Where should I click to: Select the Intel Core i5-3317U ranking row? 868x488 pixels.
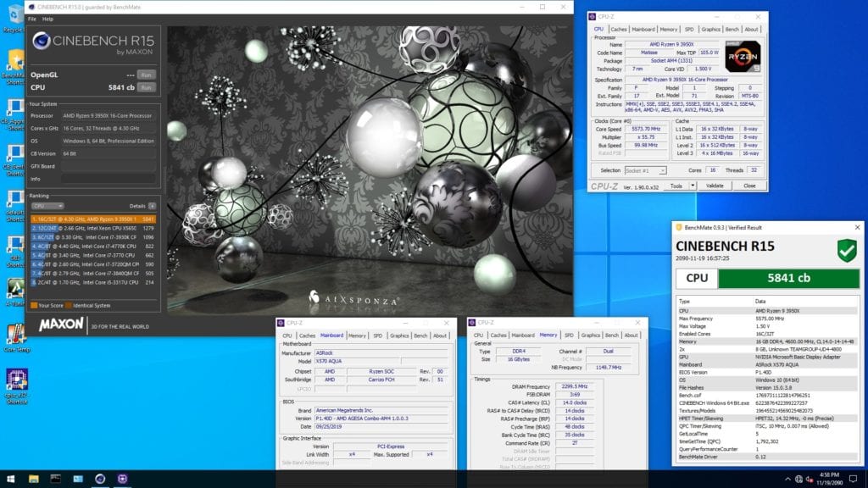pos(93,282)
